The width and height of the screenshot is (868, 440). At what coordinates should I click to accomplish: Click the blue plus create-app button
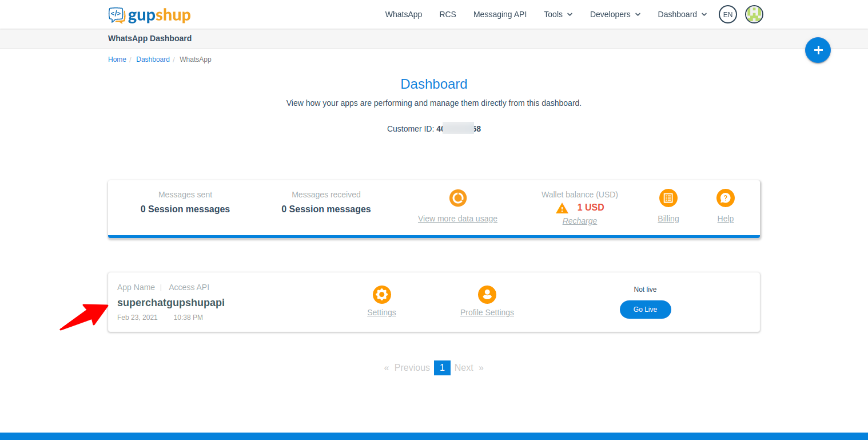[x=818, y=50]
